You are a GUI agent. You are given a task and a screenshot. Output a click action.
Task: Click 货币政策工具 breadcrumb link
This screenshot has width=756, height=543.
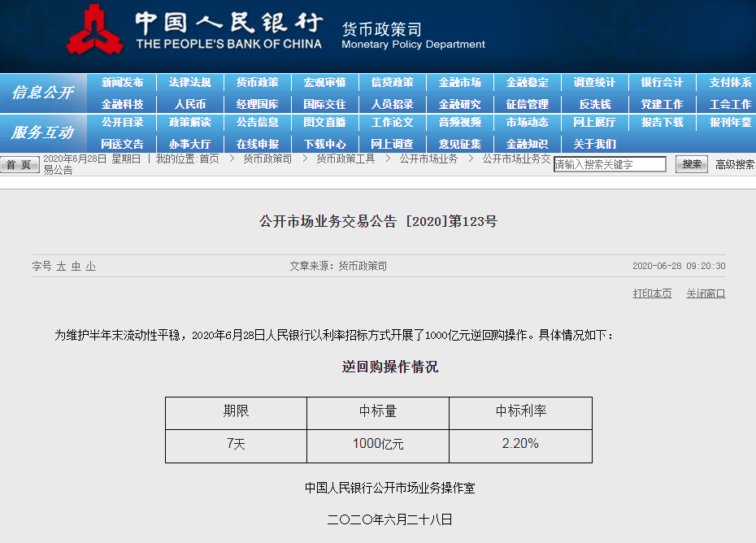[x=345, y=159]
